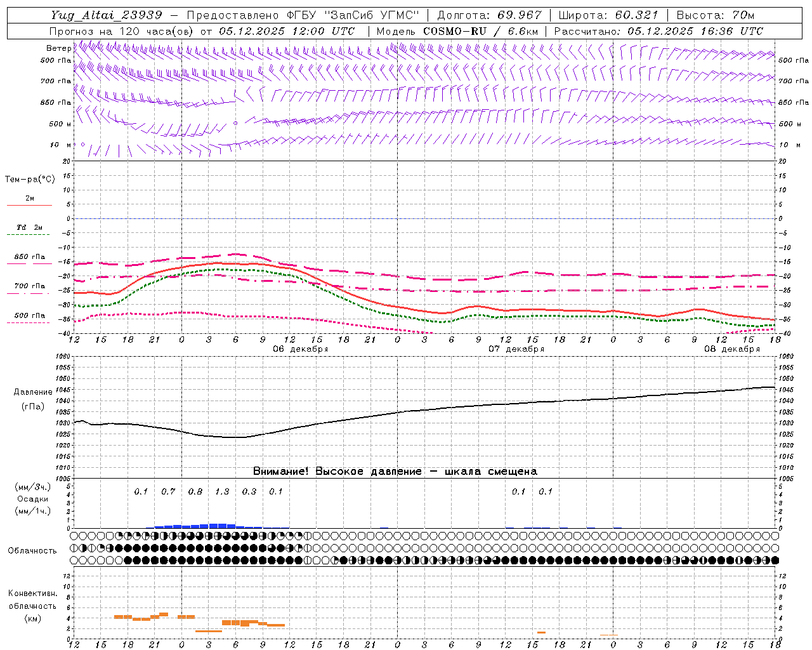812x650 pixels.
Task: Click the Высота: 70м header field
Action: pos(716,15)
